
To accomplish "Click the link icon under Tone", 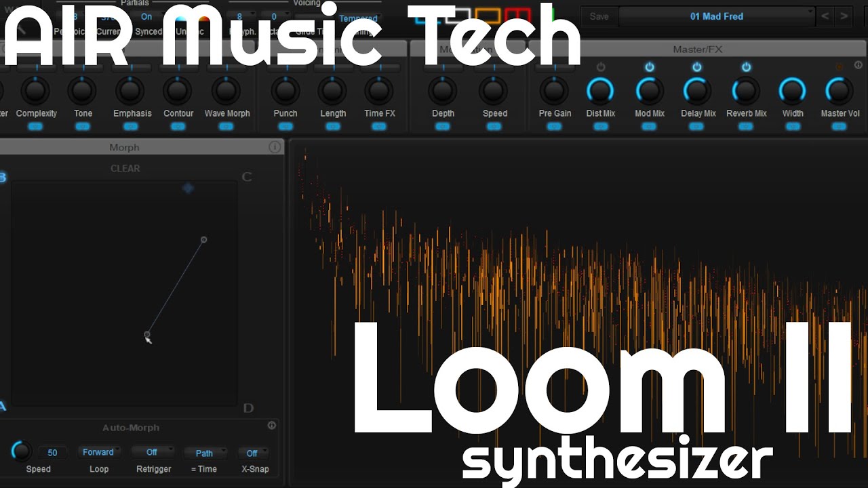I will pos(83,126).
